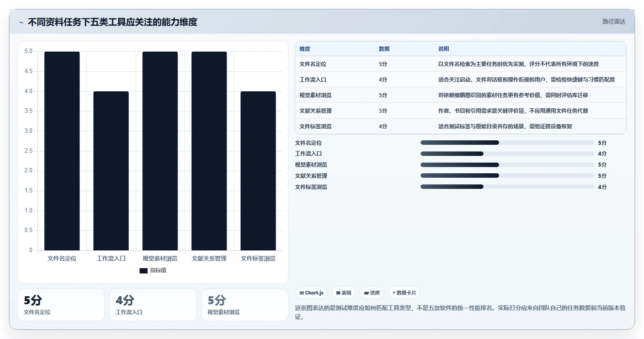The width and height of the screenshot is (644, 339).
Task: Click the 工作流入口 bar in the chart
Action: [111, 171]
